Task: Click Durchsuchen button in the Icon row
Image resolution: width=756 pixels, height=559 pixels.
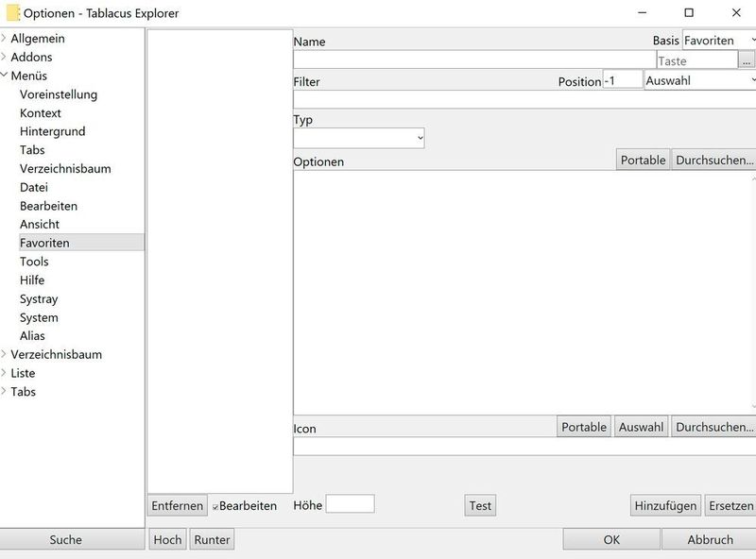Action: click(x=714, y=427)
